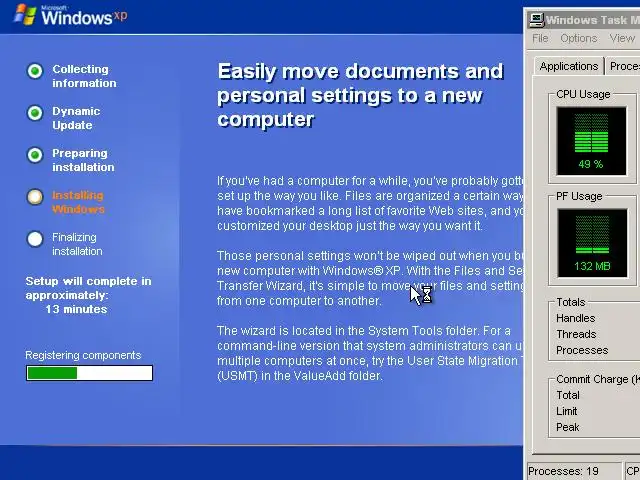Click the "Total" label under Commit Charge

point(568,395)
